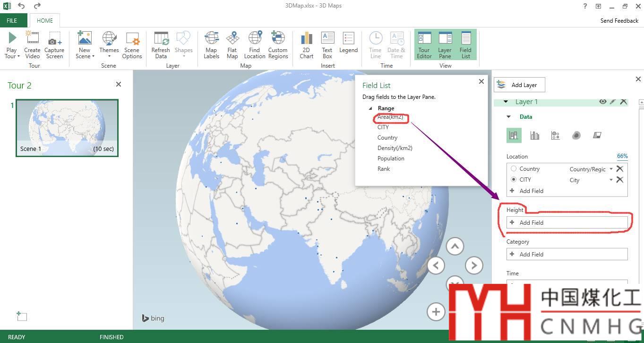Collapse the Data section
Viewport: 644px width, 343px height.
pyautogui.click(x=509, y=117)
